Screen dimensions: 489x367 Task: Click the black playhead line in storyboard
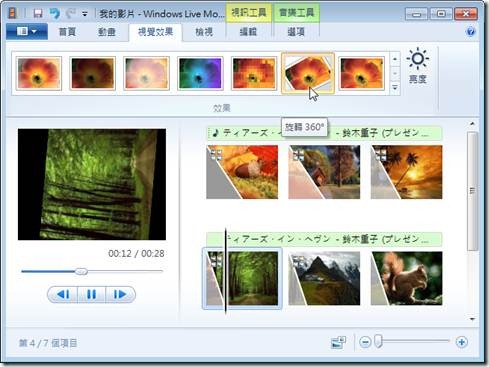[x=226, y=271]
